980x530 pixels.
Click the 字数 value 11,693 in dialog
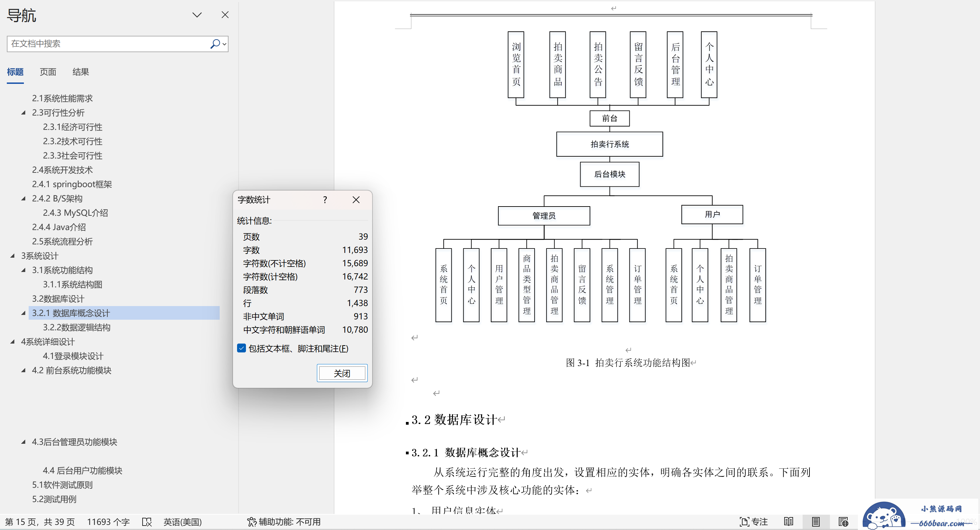(x=355, y=250)
